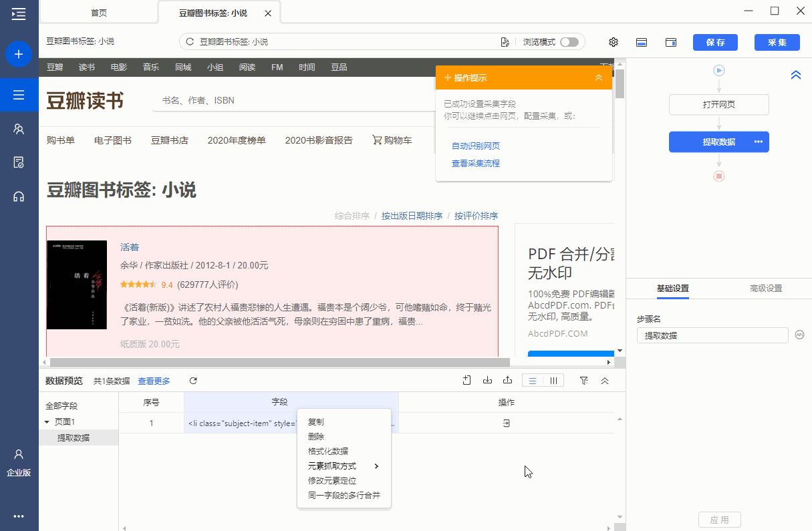
Task: Toggle the 浏览模式 switch
Action: coord(569,42)
